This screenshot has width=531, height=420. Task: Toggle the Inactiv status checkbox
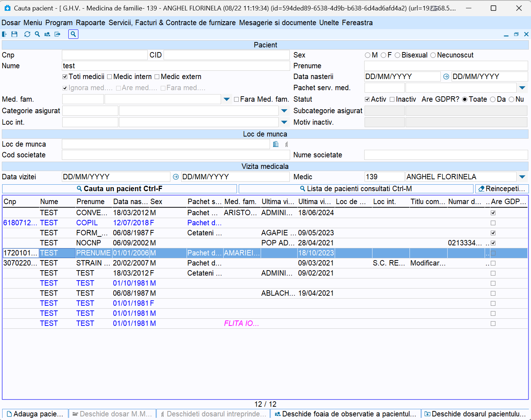[x=392, y=100]
